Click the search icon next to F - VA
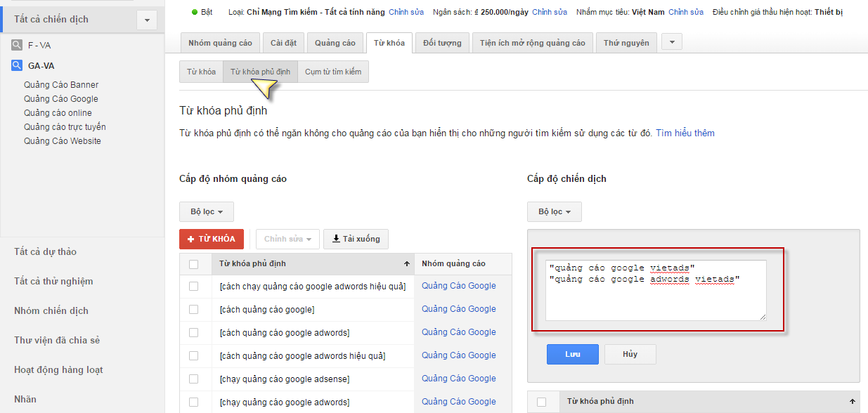 click(17, 45)
